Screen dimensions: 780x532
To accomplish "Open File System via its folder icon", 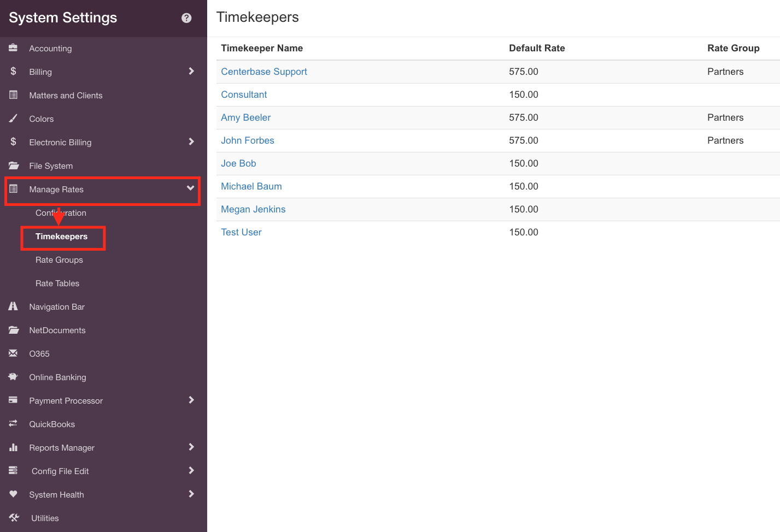I will [x=13, y=165].
